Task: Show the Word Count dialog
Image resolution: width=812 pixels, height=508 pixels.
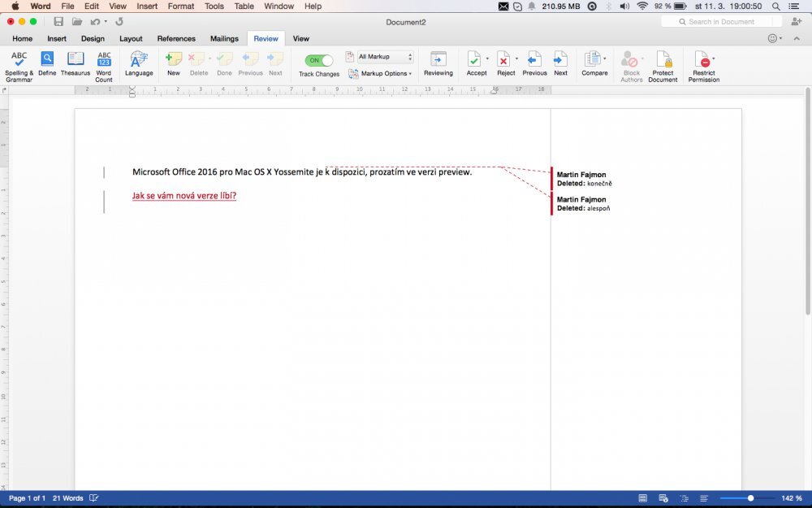Action: [x=103, y=63]
